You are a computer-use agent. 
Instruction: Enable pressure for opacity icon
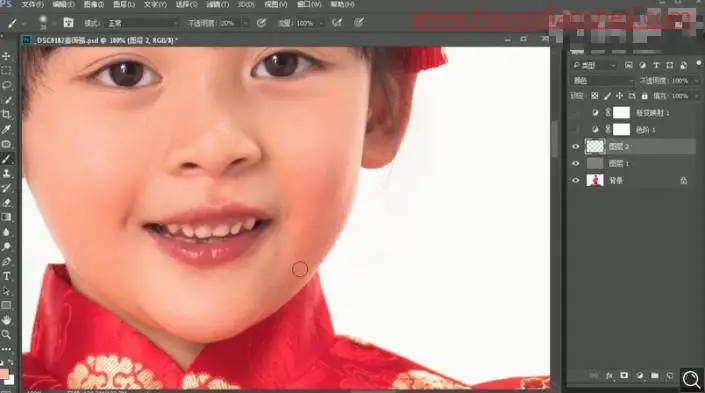(x=261, y=22)
